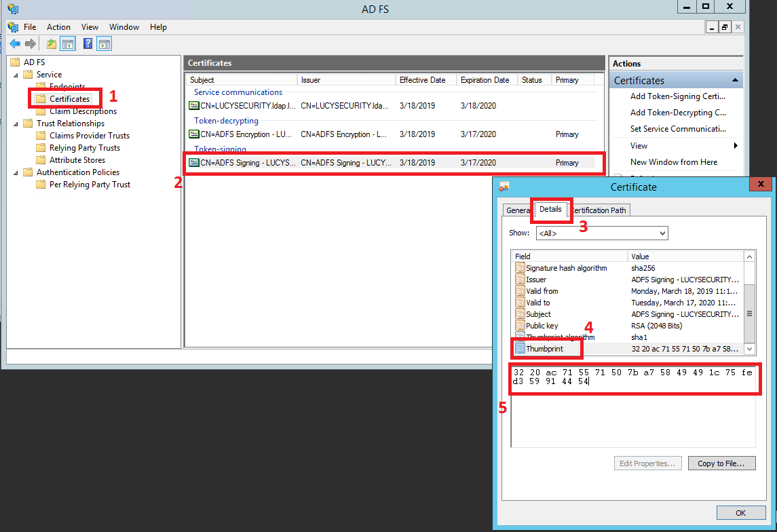
Task: Click the Certificate dialog title icon
Action: 504,187
